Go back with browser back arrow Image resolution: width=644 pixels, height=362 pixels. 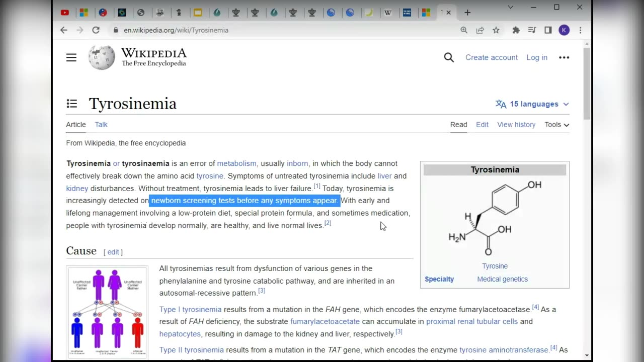click(x=64, y=30)
